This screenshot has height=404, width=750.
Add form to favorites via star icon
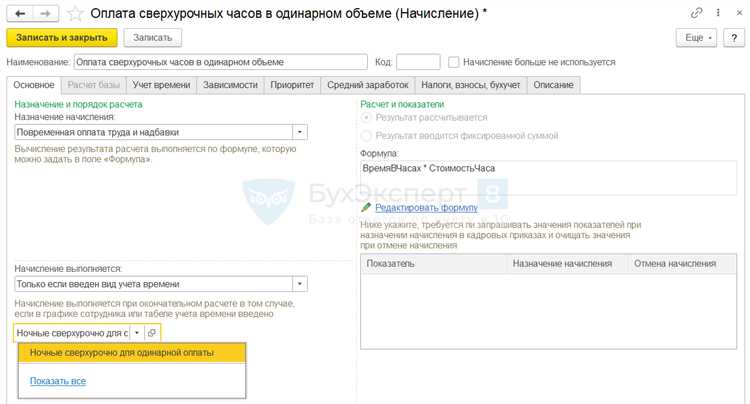pos(75,13)
